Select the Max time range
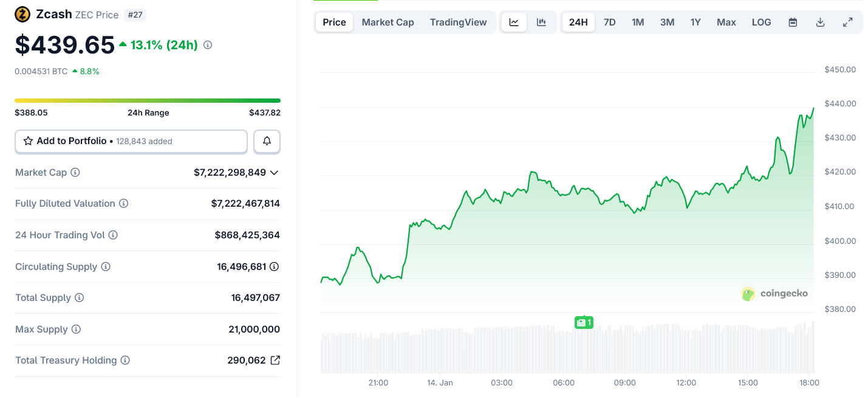868x397 pixels. 726,22
